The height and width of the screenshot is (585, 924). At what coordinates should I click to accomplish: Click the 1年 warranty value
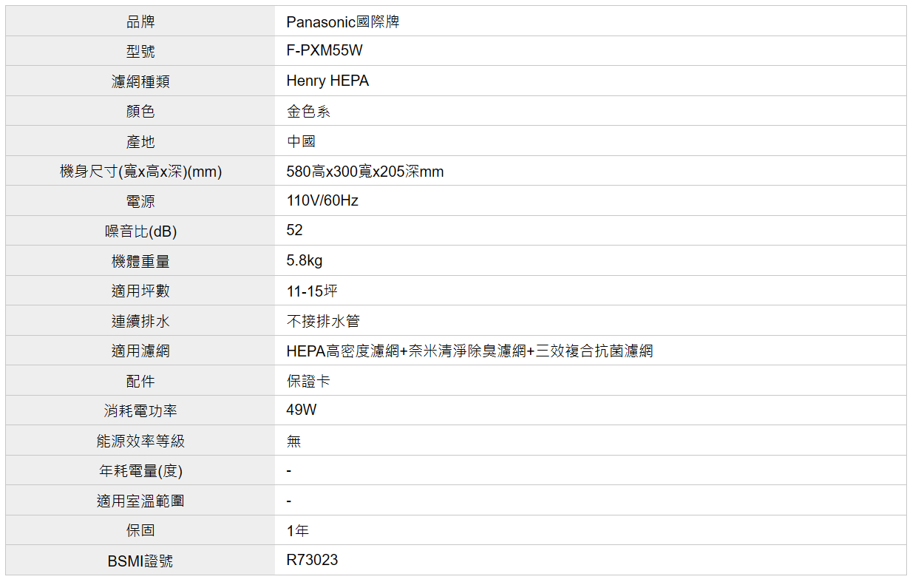pos(298,531)
